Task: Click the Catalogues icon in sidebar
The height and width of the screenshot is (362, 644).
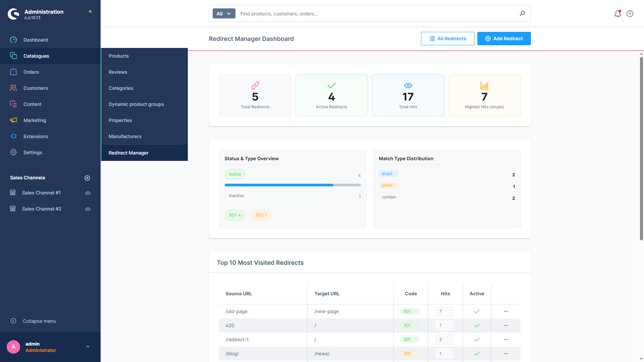Action: click(x=13, y=56)
